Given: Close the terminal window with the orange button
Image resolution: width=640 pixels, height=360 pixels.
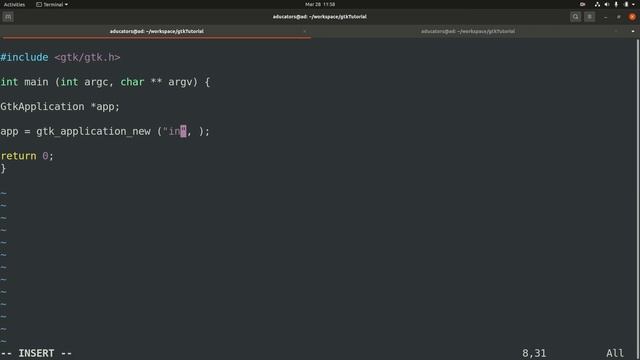Looking at the screenshot, I should coord(632,17).
